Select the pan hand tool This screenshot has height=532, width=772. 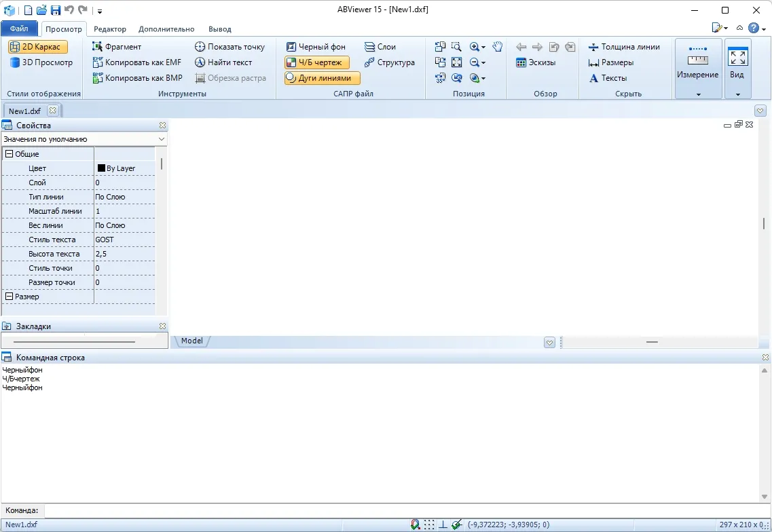[x=497, y=47]
